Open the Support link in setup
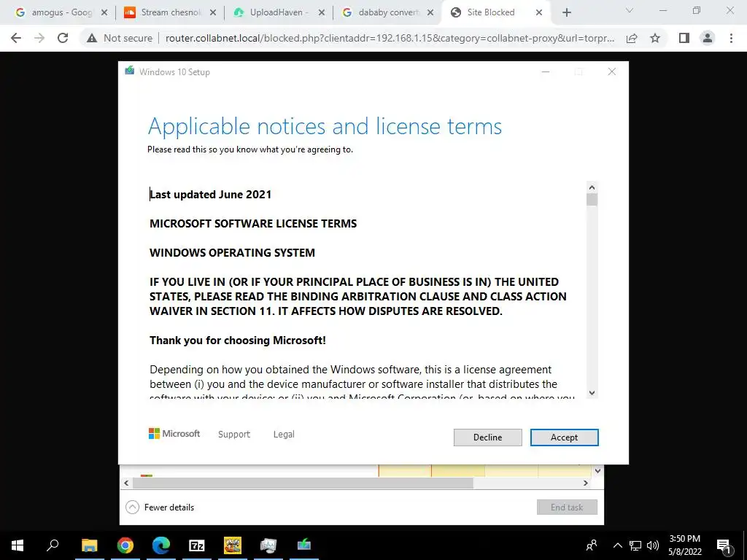This screenshot has height=560, width=747. pos(234,435)
